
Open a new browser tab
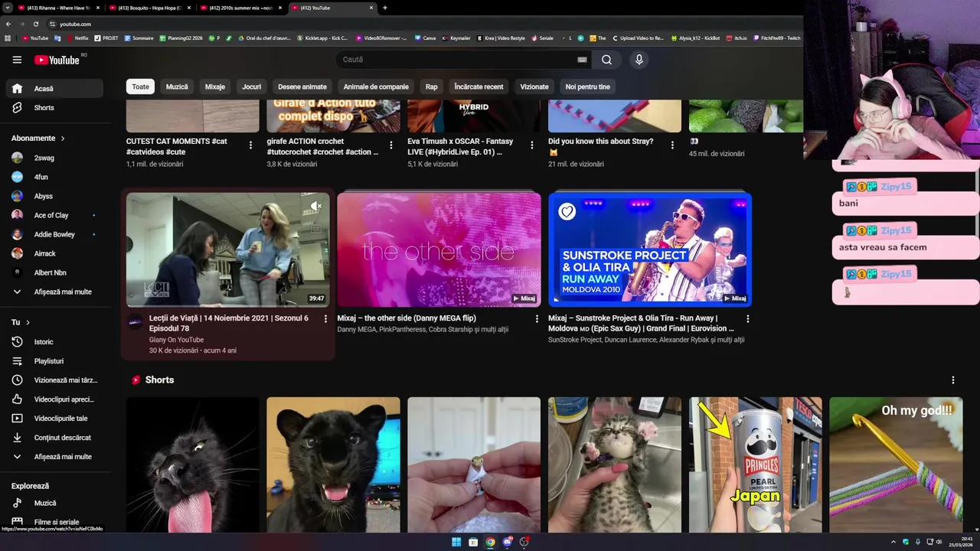click(384, 8)
